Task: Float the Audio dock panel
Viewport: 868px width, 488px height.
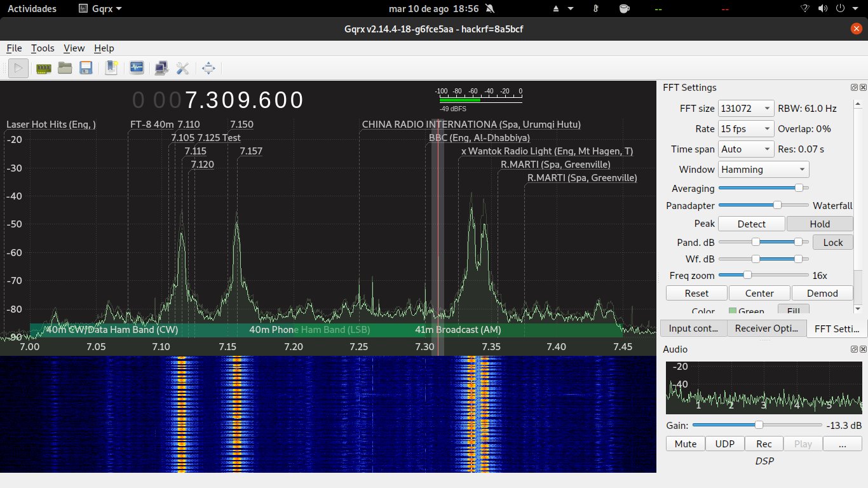Action: coord(855,349)
